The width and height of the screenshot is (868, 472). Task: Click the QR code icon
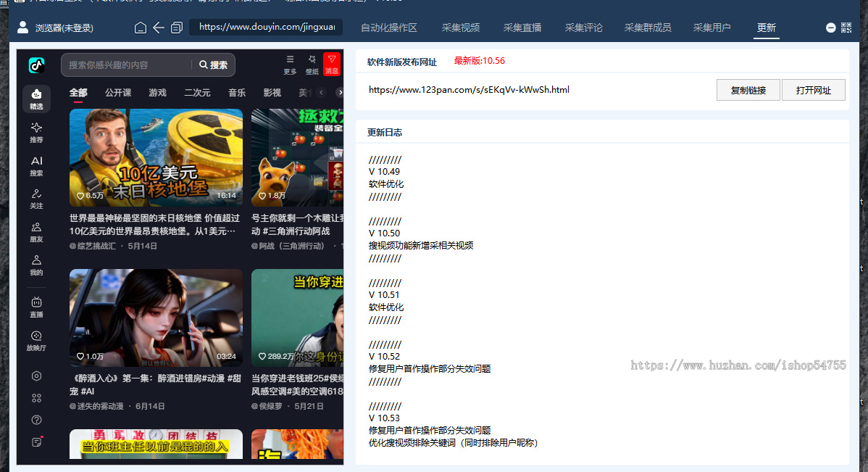[846, 28]
